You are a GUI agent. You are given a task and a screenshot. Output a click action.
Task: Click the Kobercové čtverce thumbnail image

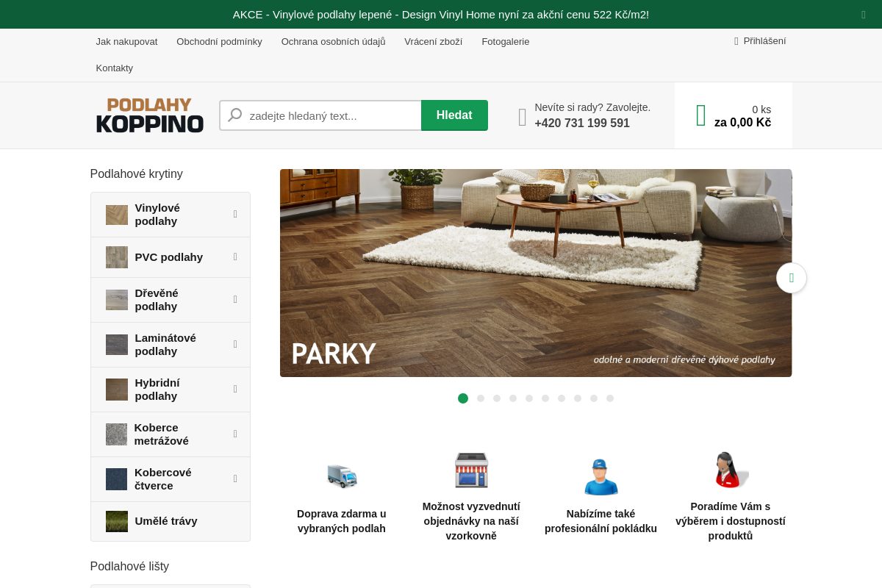point(116,479)
